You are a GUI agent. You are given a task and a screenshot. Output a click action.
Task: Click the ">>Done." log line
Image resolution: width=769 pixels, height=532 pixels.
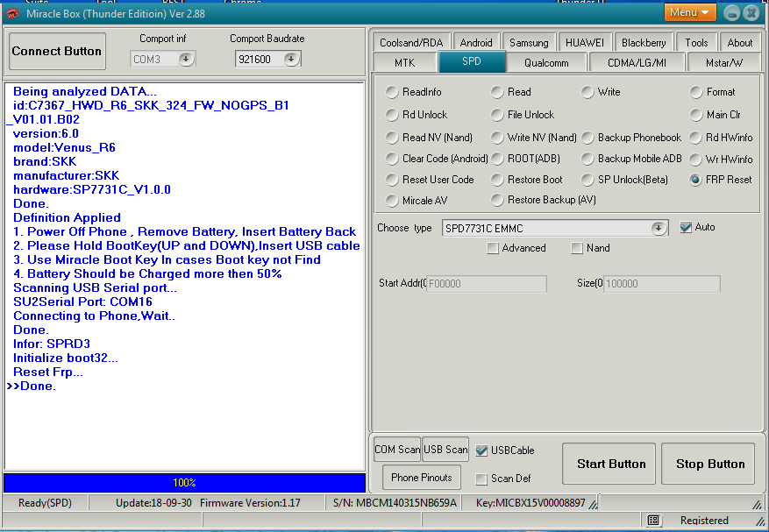(32, 386)
